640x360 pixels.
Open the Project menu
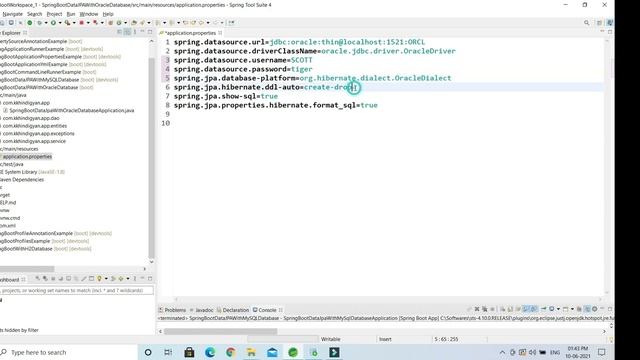(x=54, y=14)
